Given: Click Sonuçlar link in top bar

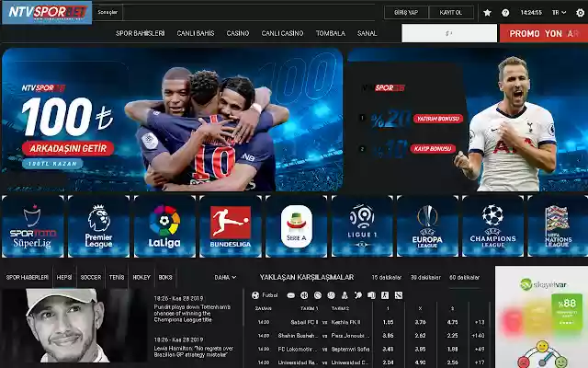Looking at the screenshot, I should click(x=107, y=12).
